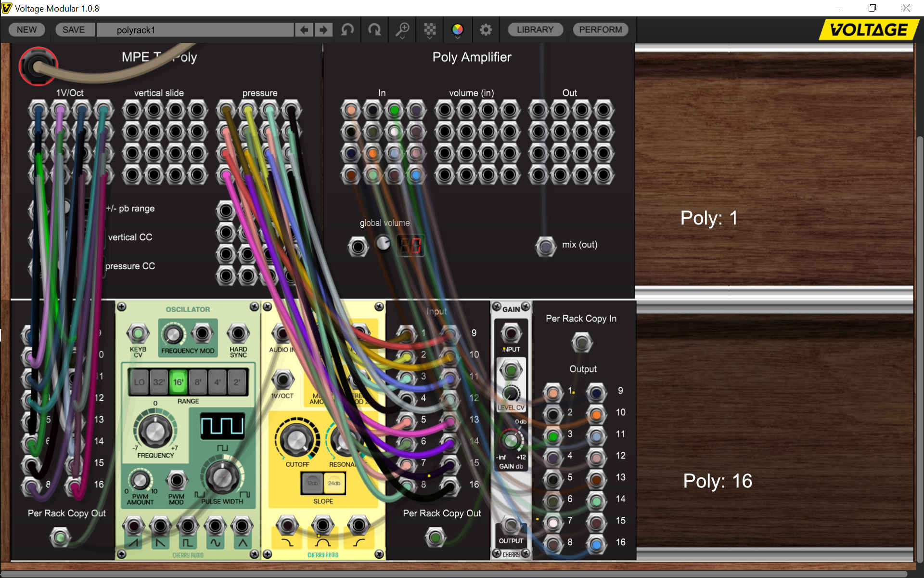Select the 32' range on Oscillator

pos(159,382)
